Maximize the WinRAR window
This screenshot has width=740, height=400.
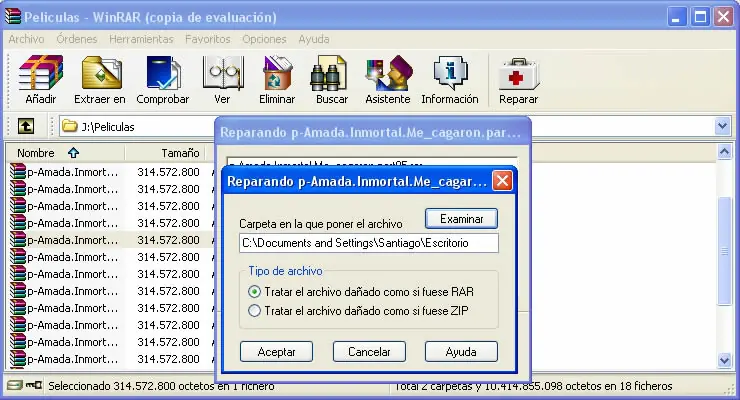[700, 17]
